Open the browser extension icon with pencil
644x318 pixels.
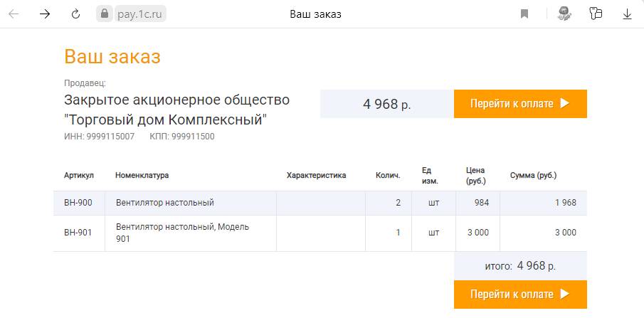pos(564,14)
